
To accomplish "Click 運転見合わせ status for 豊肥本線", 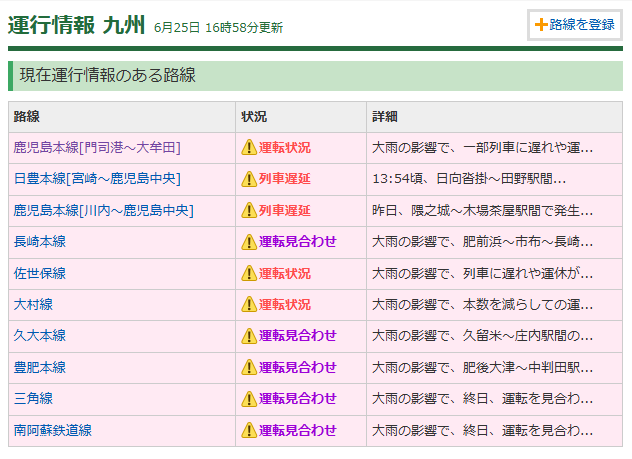I will coord(297,368).
